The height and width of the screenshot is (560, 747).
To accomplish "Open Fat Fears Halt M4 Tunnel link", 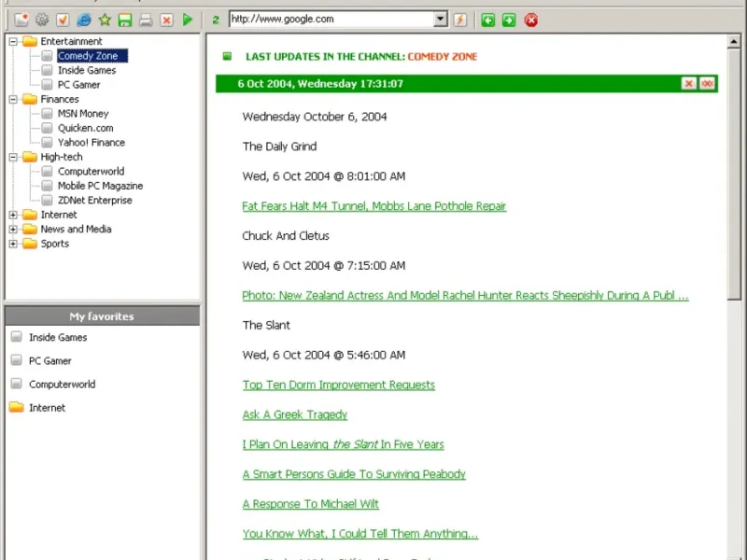I will click(374, 205).
